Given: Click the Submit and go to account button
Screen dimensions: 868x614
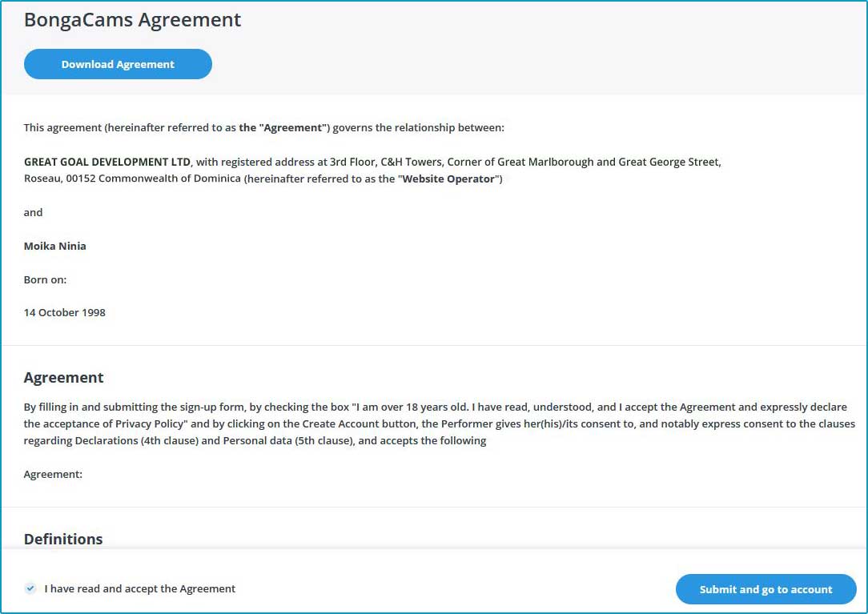Looking at the screenshot, I should (x=766, y=589).
